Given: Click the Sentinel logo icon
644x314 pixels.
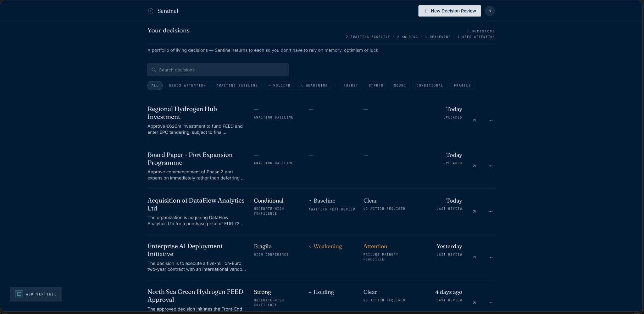Looking at the screenshot, I should click(x=151, y=11).
